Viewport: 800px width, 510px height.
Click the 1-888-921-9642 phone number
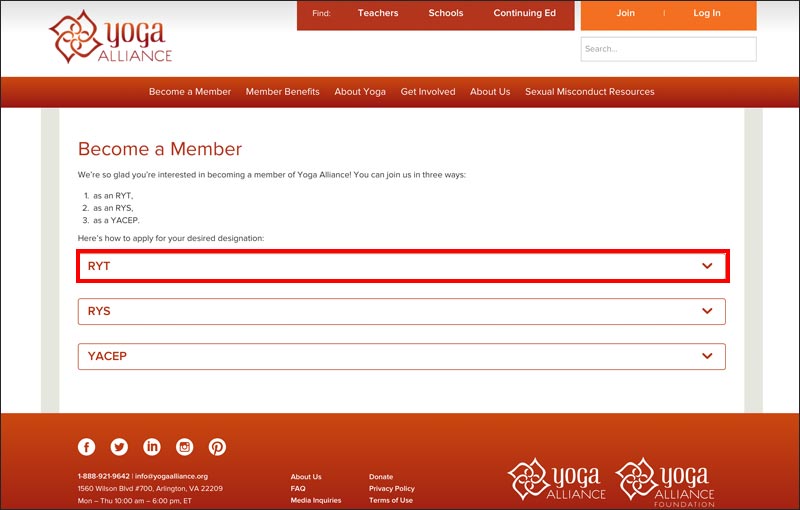click(104, 476)
